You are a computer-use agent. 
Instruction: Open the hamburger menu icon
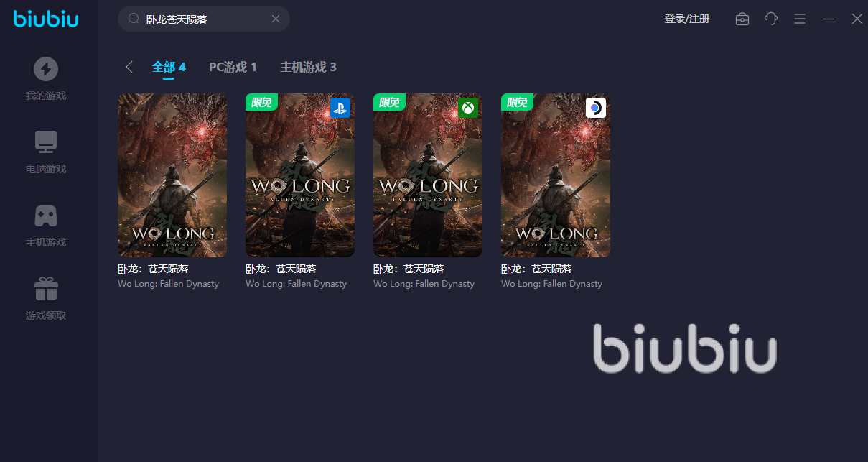[x=800, y=19]
